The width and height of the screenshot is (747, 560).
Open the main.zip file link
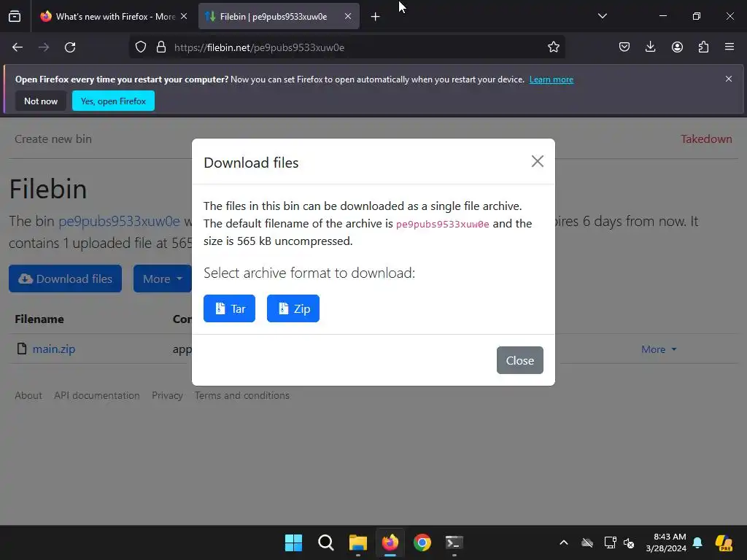tap(54, 349)
